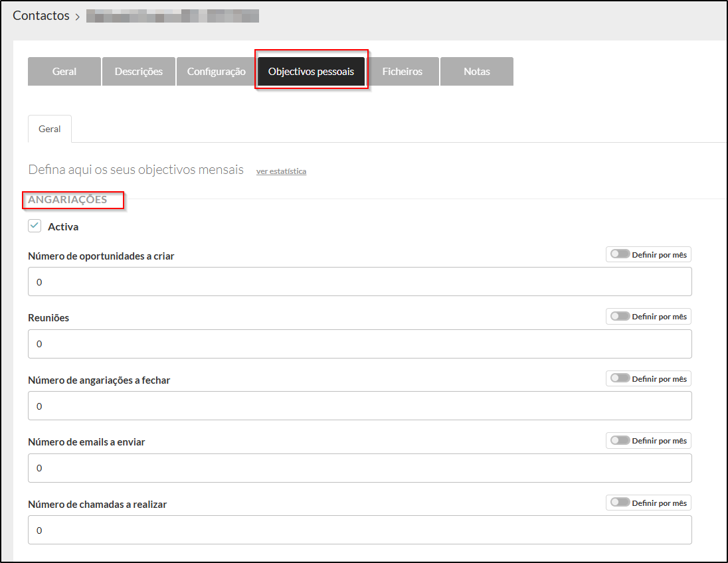
Task: Focus the Reuniões input field
Action: coord(359,344)
